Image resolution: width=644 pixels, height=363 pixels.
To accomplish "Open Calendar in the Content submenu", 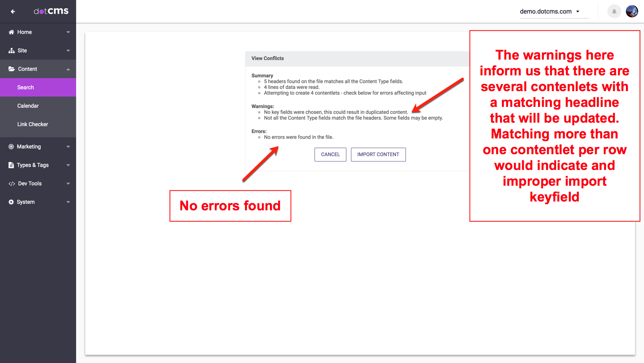I will click(x=28, y=106).
